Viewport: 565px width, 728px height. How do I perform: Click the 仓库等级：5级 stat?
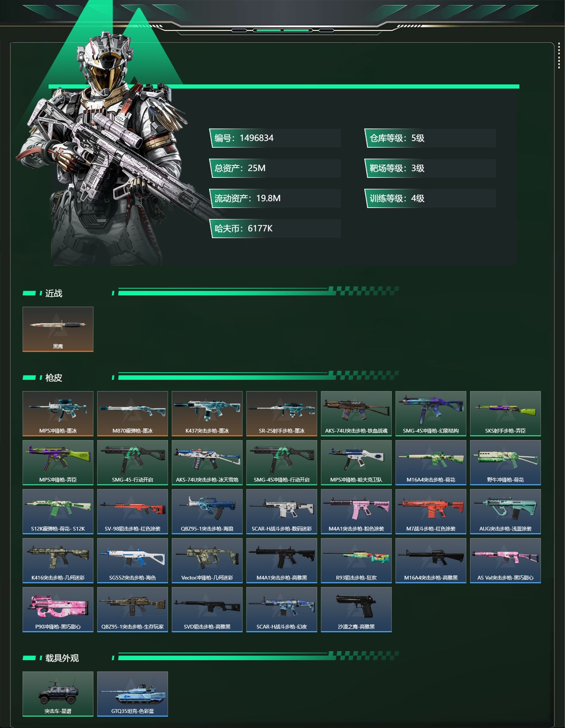430,138
